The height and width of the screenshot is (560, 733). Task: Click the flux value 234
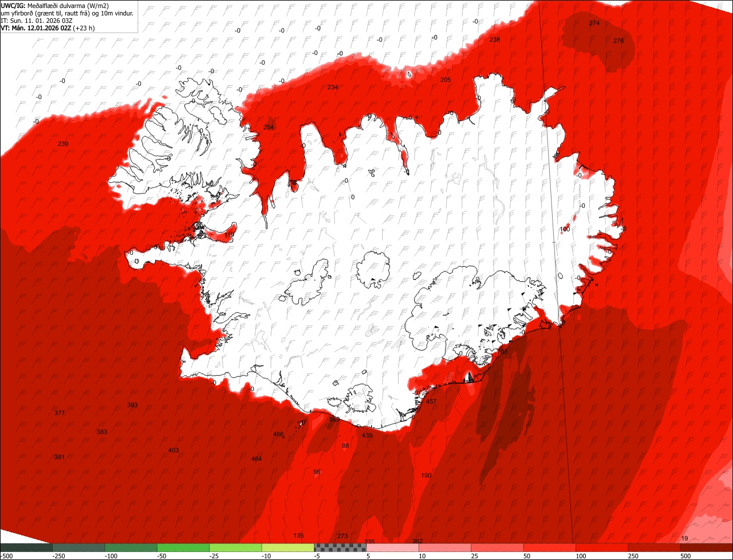333,87
